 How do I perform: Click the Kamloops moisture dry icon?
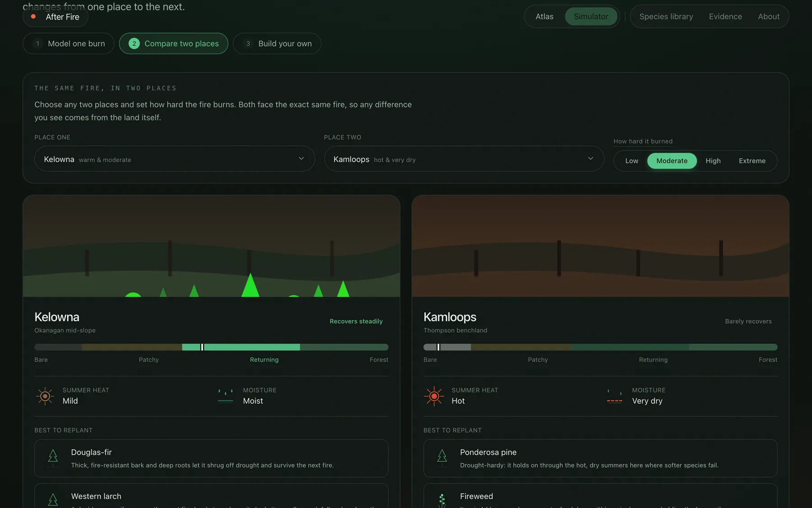[614, 396]
